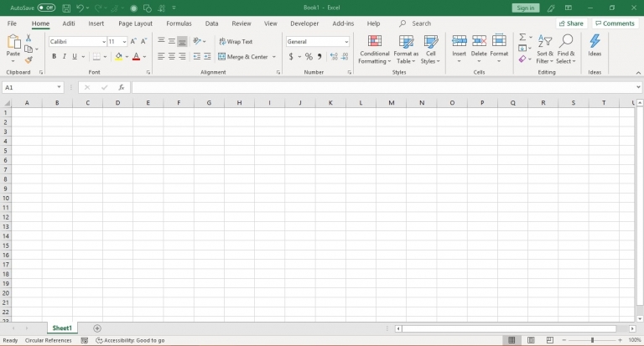Toggle Italic formatting
The height and width of the screenshot is (346, 644).
[x=64, y=57]
